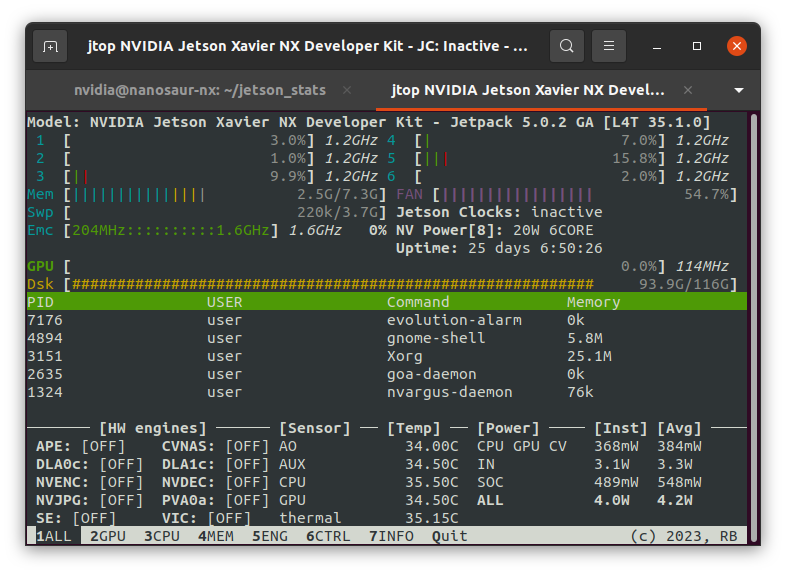The height and width of the screenshot is (574, 786).
Task: Click the USER column header
Action: (x=225, y=302)
